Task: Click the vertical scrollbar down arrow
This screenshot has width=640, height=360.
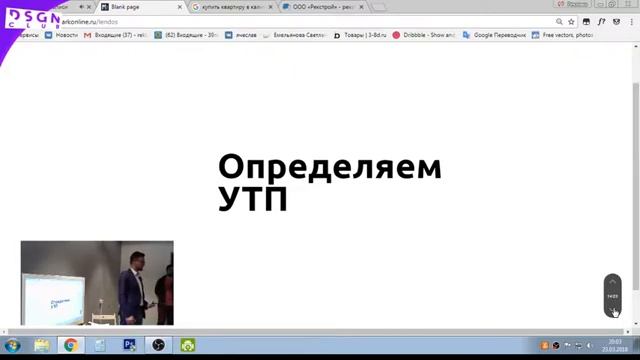Action: tap(636, 324)
